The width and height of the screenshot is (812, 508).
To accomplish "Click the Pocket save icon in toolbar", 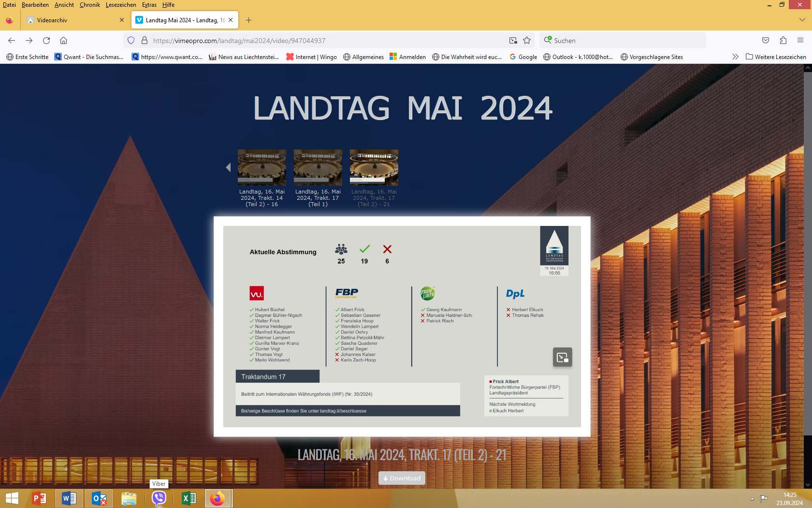I will [766, 41].
